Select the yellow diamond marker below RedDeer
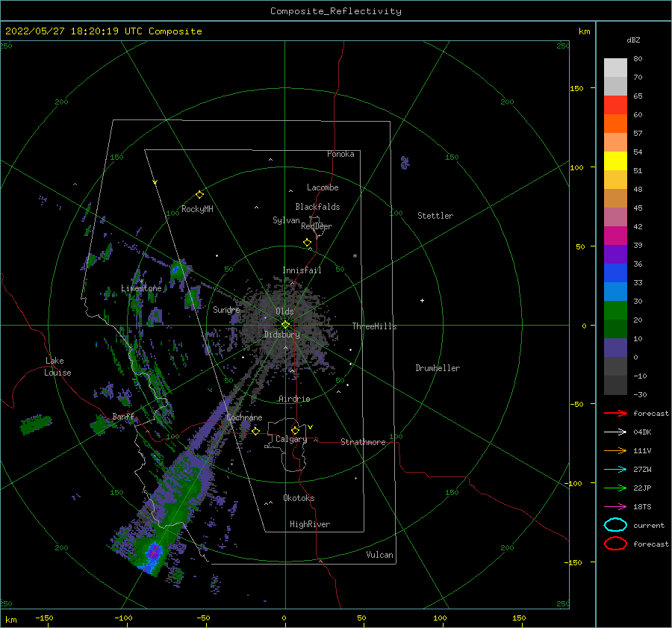The image size is (672, 628). (307, 243)
